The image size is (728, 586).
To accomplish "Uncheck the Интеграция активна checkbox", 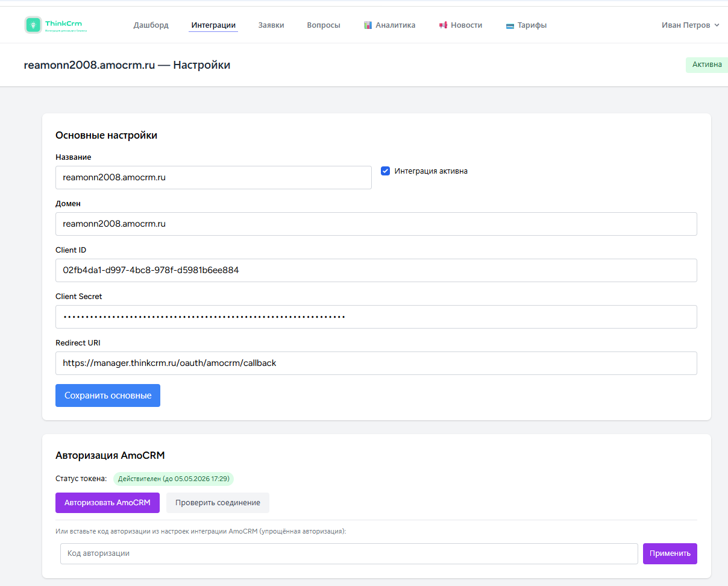I will 386,171.
